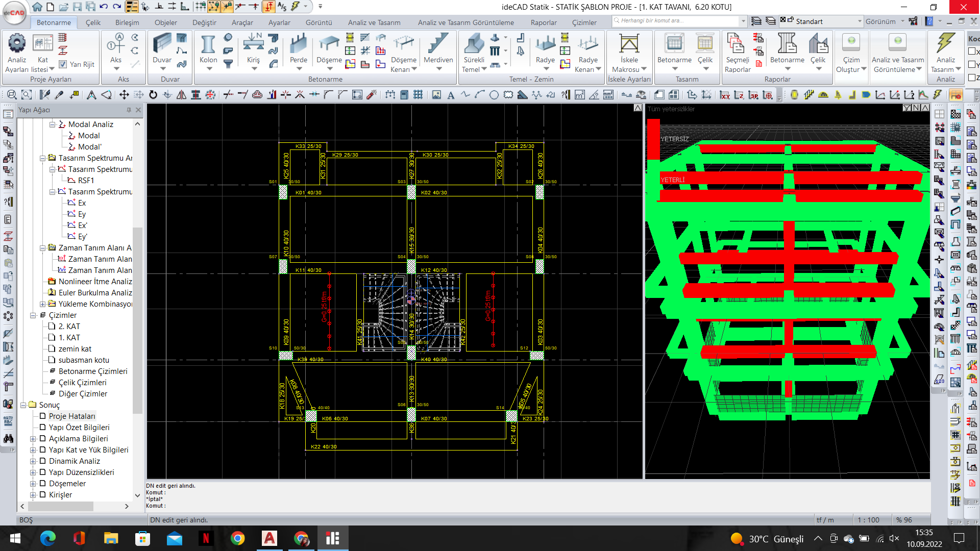Collapse the Tasarım Spektrumu Analizi node
Viewport: 980px width, 551px height.
(x=43, y=158)
